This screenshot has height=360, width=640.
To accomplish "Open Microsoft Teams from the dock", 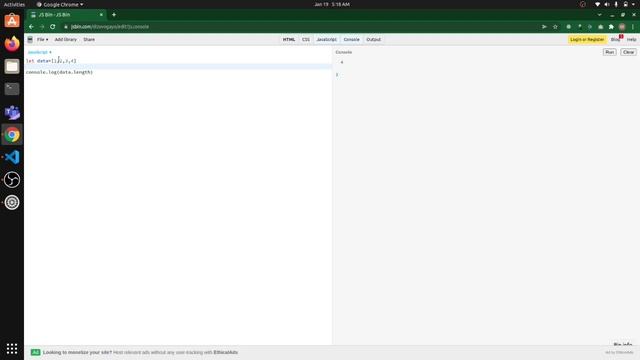I will pyautogui.click(x=12, y=112).
